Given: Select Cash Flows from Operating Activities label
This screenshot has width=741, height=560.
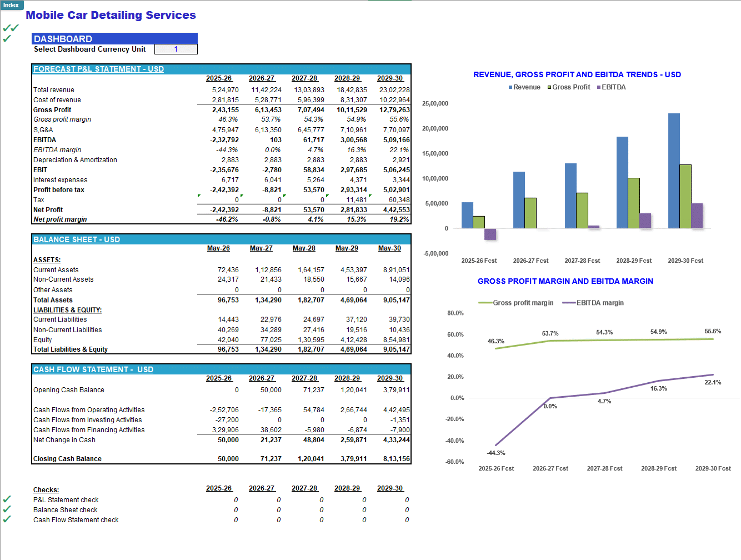Looking at the screenshot, I should click(89, 409).
